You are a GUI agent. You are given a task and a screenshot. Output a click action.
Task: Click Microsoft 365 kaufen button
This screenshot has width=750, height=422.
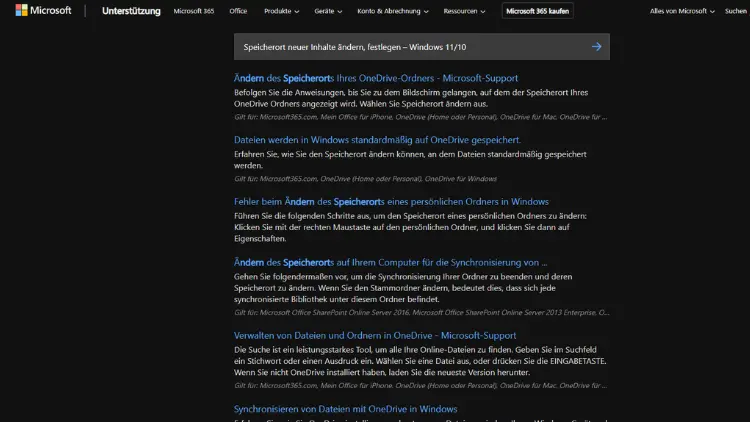pos(538,11)
